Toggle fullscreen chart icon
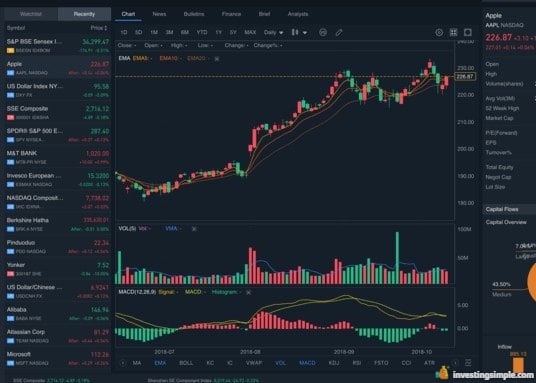536x383 pixels. click(x=468, y=32)
